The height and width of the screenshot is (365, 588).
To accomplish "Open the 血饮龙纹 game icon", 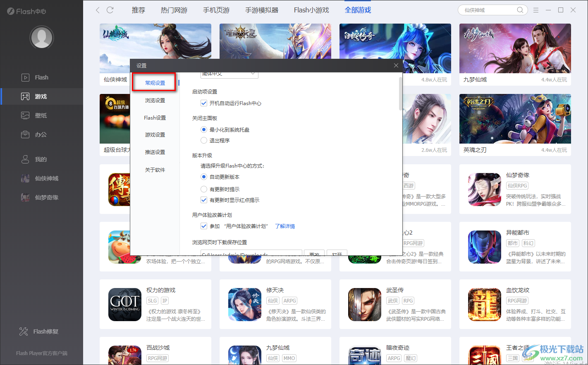I will tap(485, 305).
